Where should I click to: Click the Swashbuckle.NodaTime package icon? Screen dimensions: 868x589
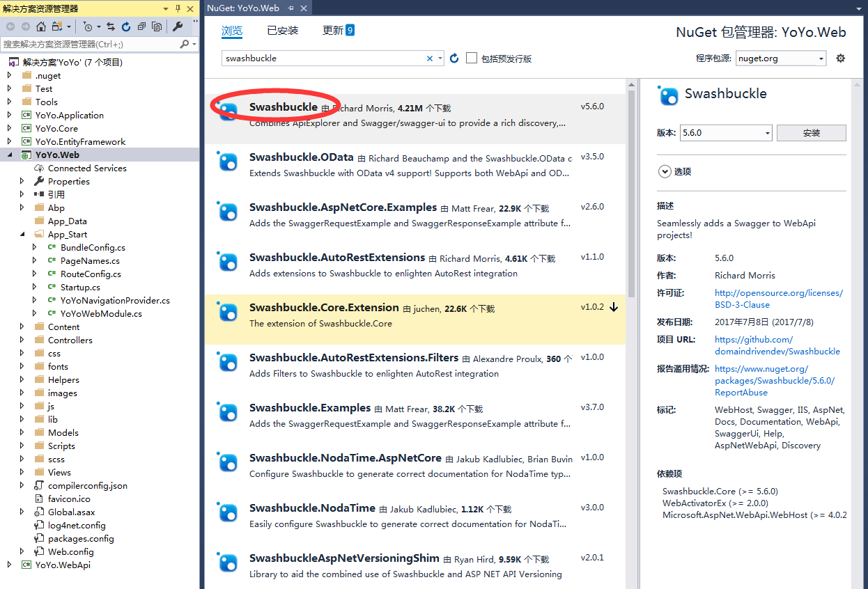228,513
